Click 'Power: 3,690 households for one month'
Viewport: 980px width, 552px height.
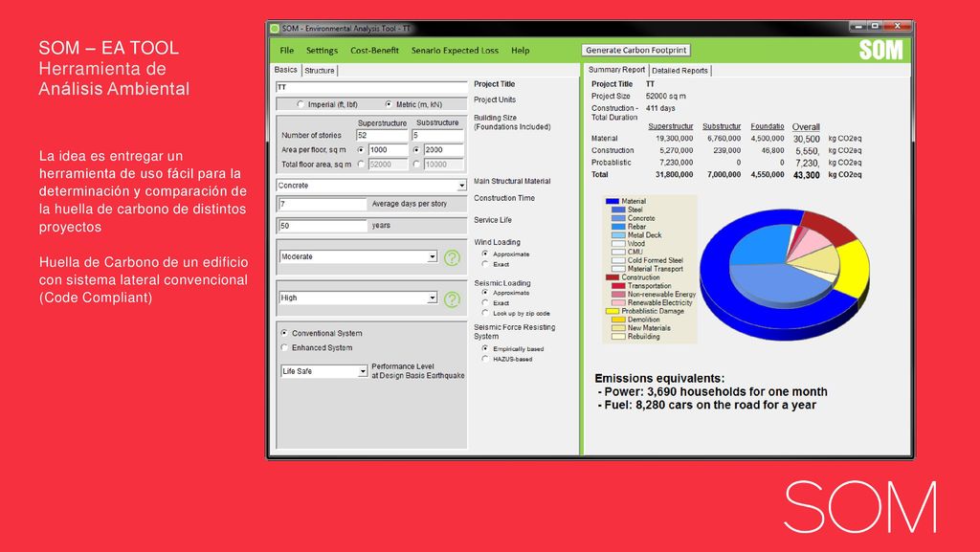716,391
